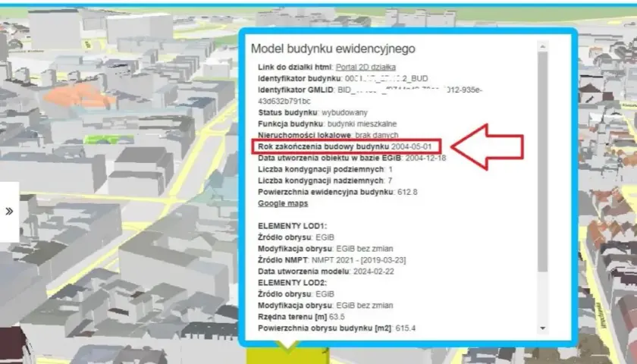Expand the side panel with double chevron

(9, 212)
